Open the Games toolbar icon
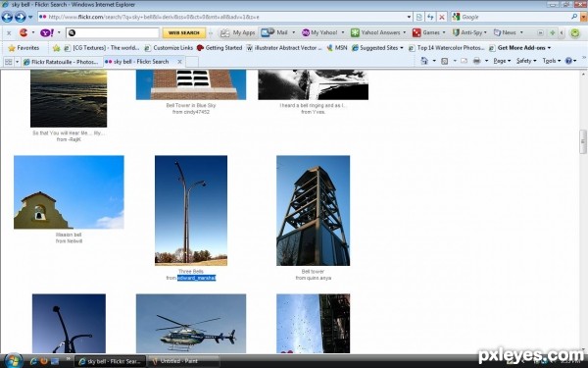Viewport: 588px width, 368px height. coord(416,32)
